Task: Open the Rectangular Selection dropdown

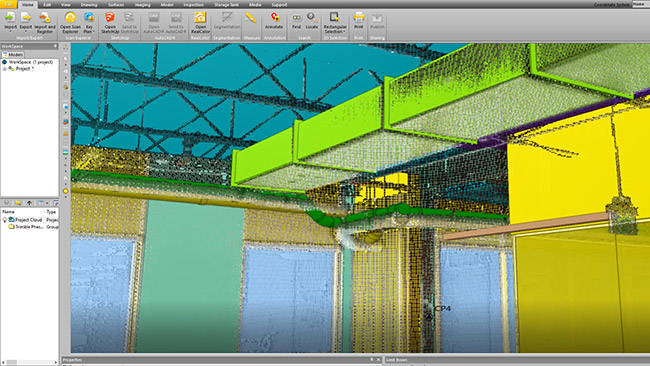Action: (335, 22)
